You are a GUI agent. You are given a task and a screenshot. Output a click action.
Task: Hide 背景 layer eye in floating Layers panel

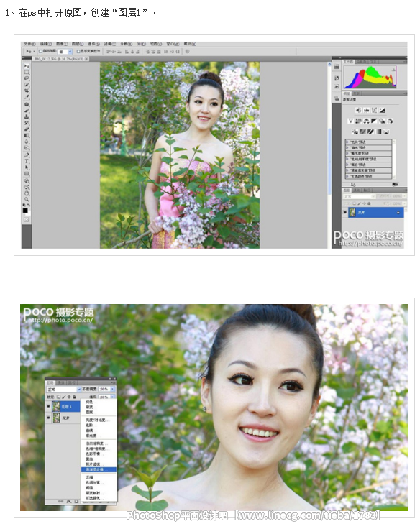pos(49,418)
